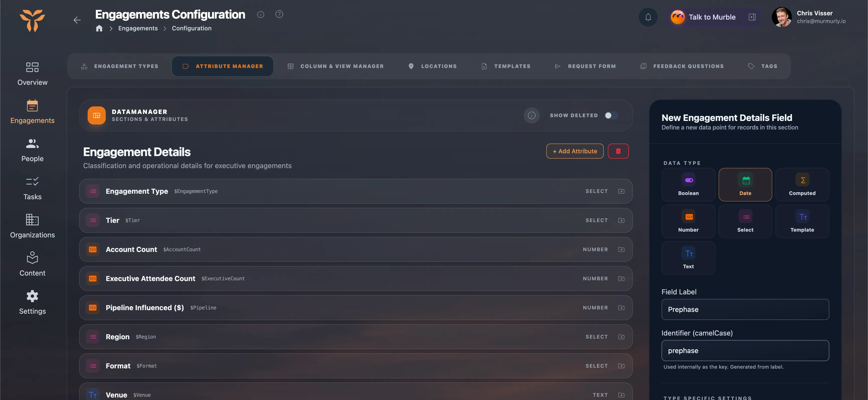Collapse the Murble side panel icon

752,17
